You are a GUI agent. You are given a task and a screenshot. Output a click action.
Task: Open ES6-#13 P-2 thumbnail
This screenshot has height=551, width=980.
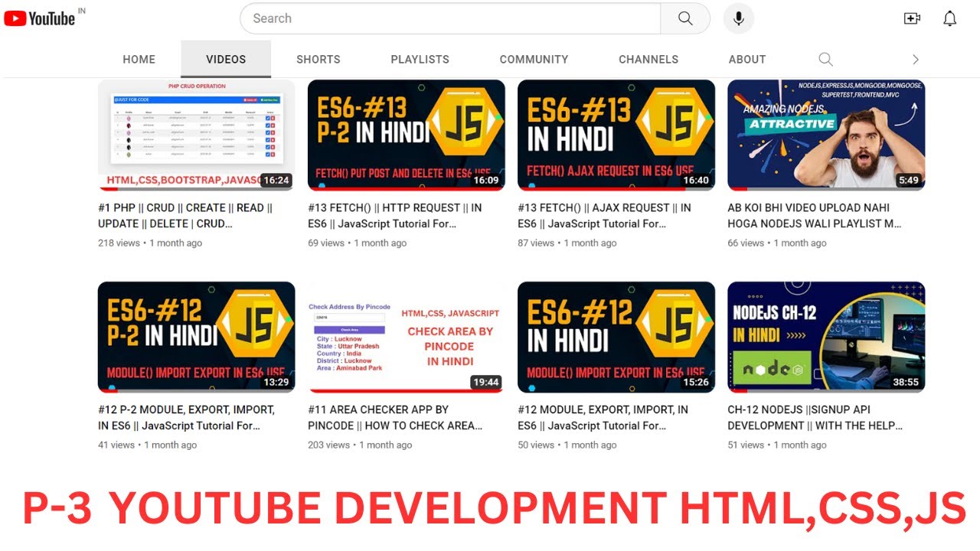[x=406, y=135]
